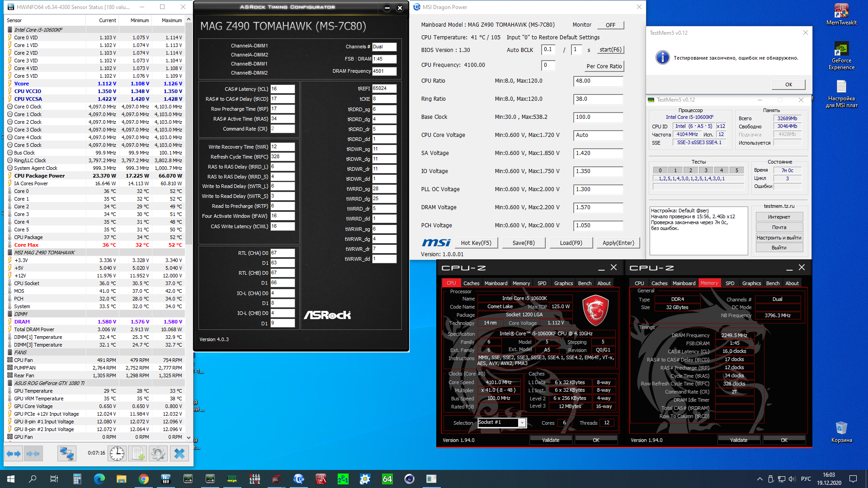
Task: Click OK in TestMem5 message dialog
Action: click(788, 84)
